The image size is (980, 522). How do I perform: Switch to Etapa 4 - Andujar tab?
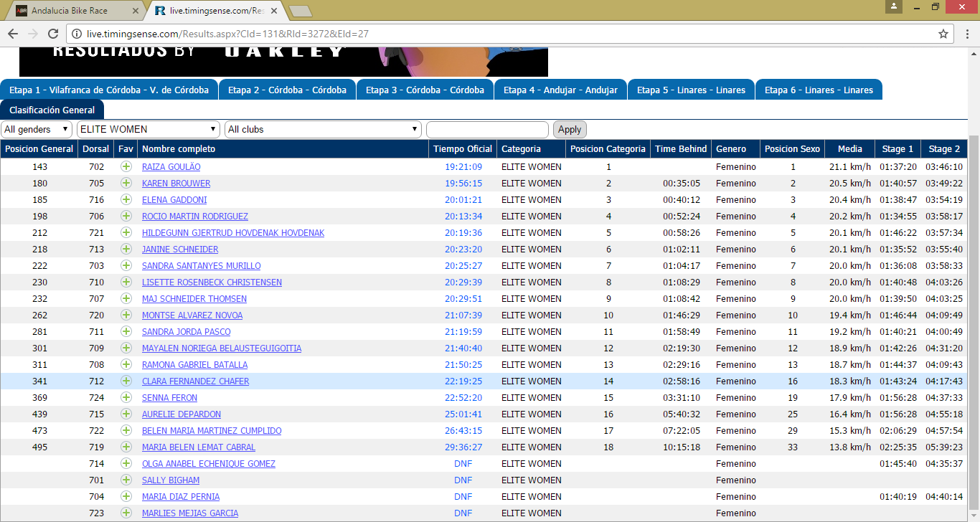pos(560,90)
